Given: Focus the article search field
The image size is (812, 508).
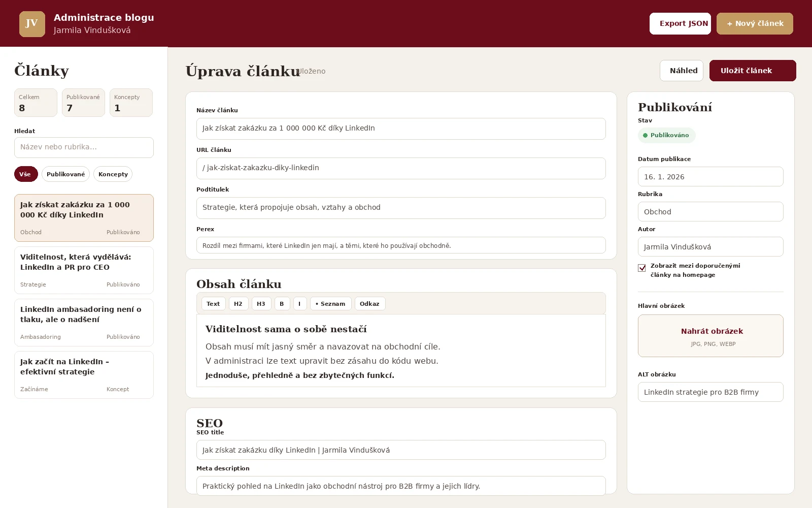Looking at the screenshot, I should click(x=84, y=147).
